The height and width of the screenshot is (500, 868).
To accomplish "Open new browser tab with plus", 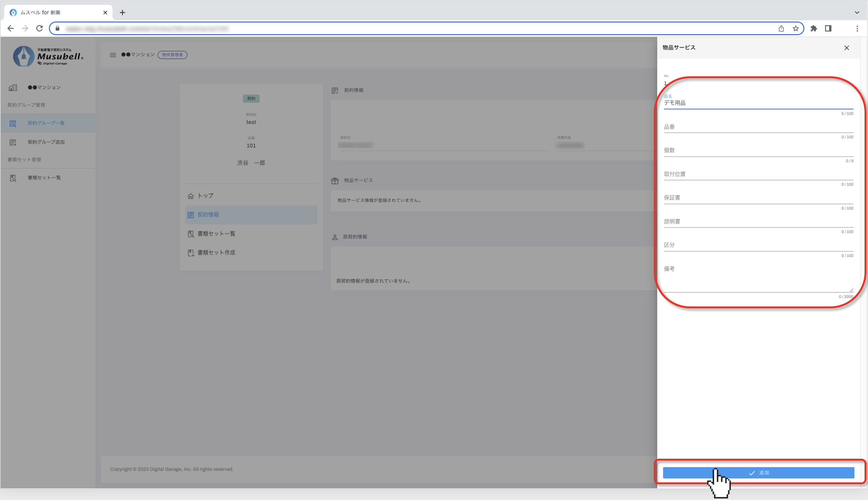I will point(122,13).
